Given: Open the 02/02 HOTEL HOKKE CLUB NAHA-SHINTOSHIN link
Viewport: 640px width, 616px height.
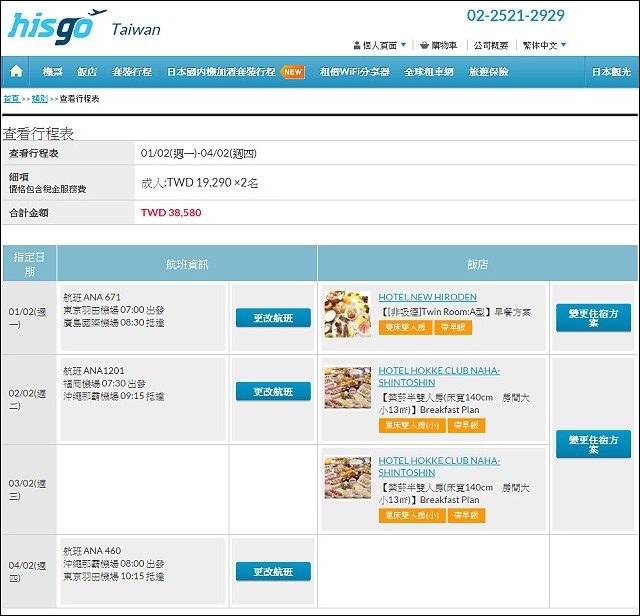Looking at the screenshot, I should coord(439,376).
